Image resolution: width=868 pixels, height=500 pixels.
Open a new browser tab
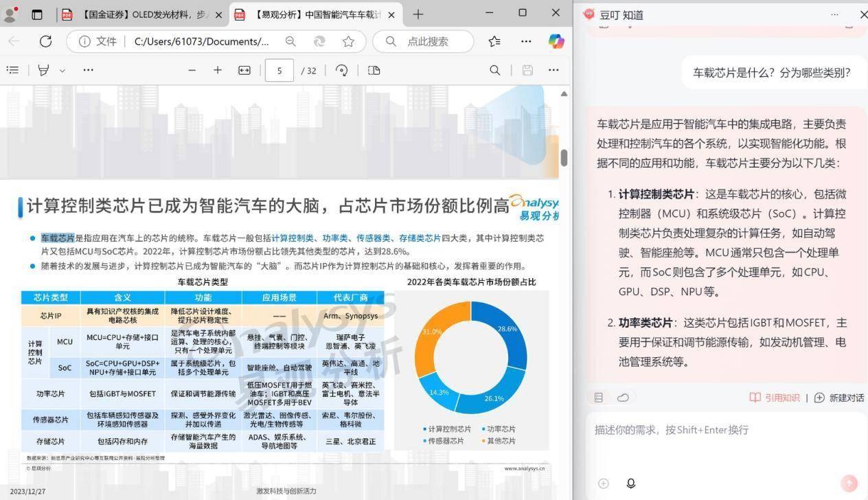pyautogui.click(x=418, y=14)
